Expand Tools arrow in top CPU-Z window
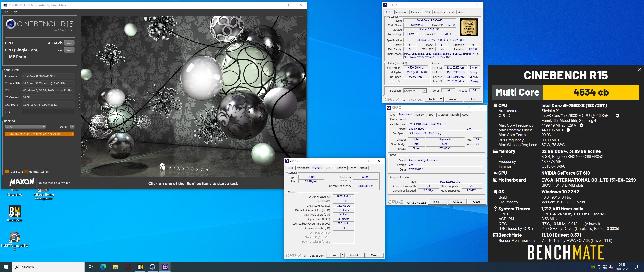644x272 pixels. click(x=441, y=99)
